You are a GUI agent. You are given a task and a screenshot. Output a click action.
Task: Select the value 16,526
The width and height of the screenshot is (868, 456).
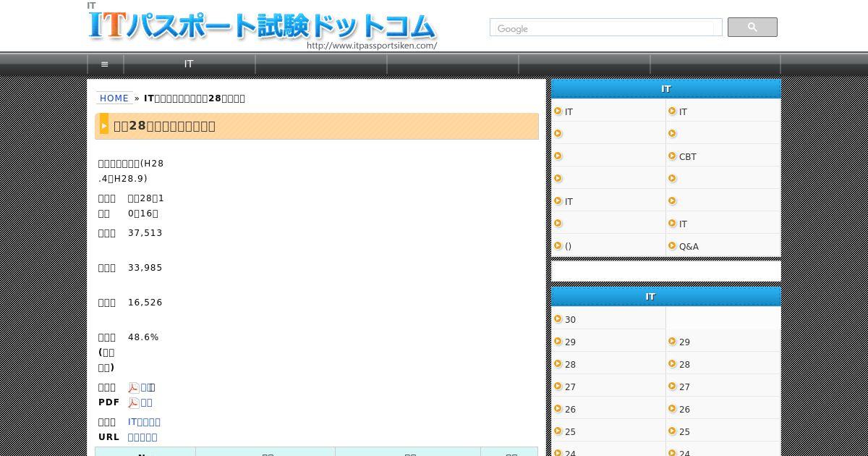click(x=145, y=303)
